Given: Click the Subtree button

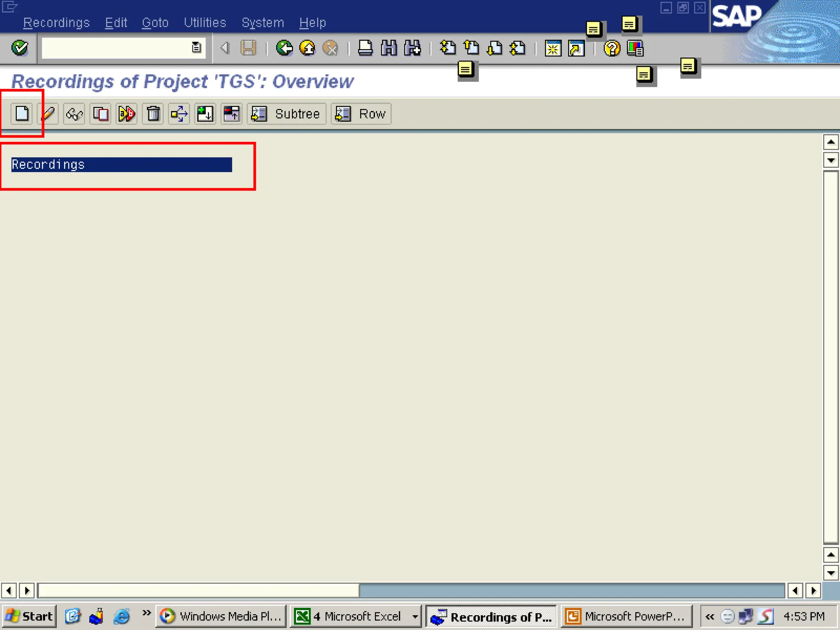Looking at the screenshot, I should 286,114.
